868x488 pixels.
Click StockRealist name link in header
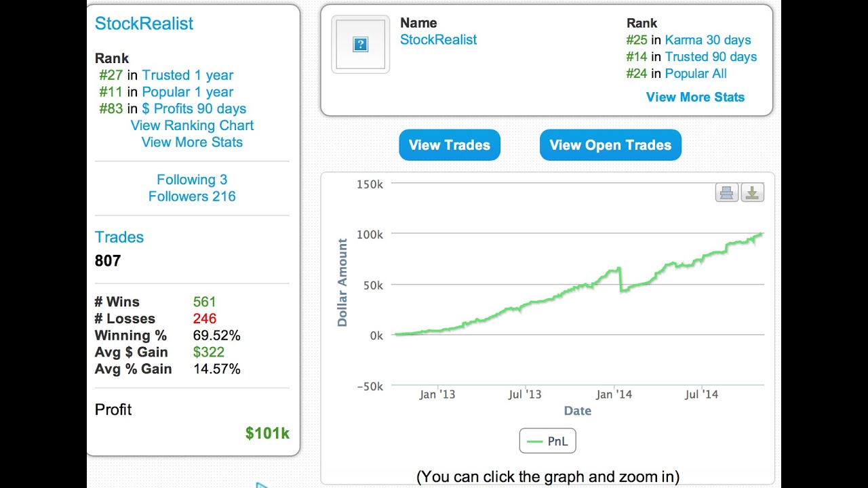pos(438,40)
